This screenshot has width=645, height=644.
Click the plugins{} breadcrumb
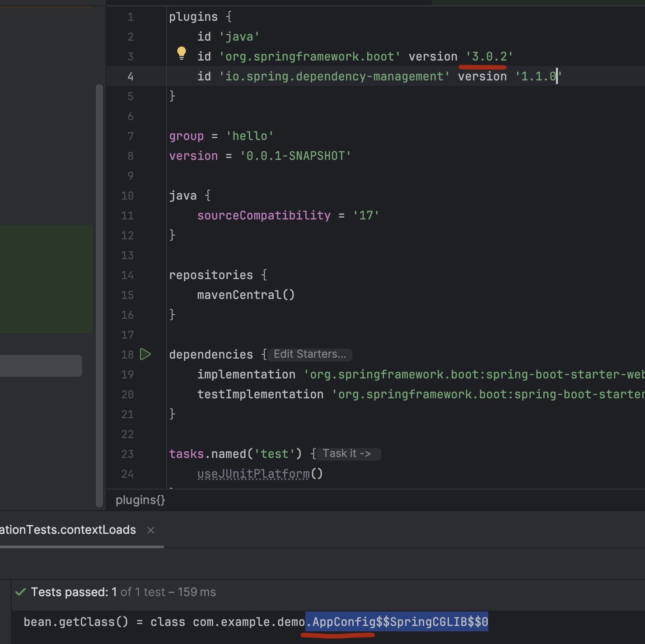140,500
